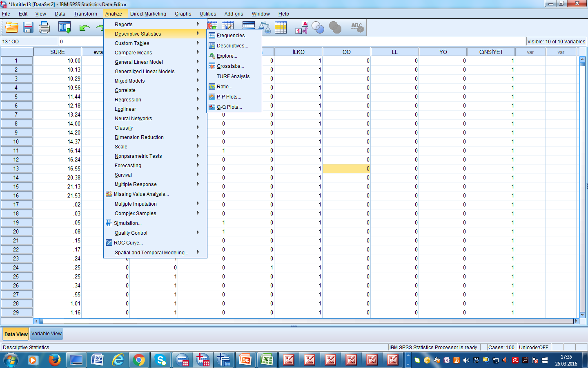Screen dimensions: 588x368
Task: Expand the Compare Means submenu
Action: click(x=155, y=53)
